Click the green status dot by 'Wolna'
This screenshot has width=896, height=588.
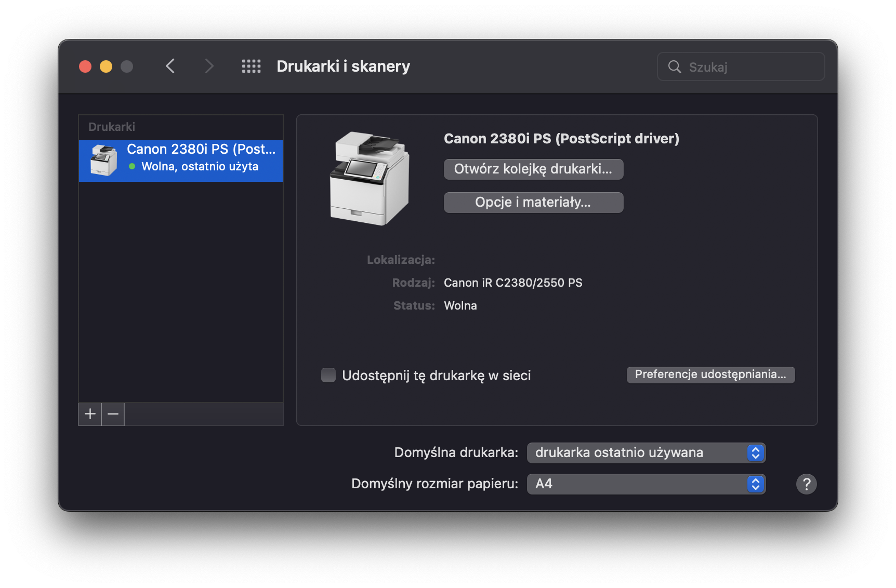pos(132,167)
